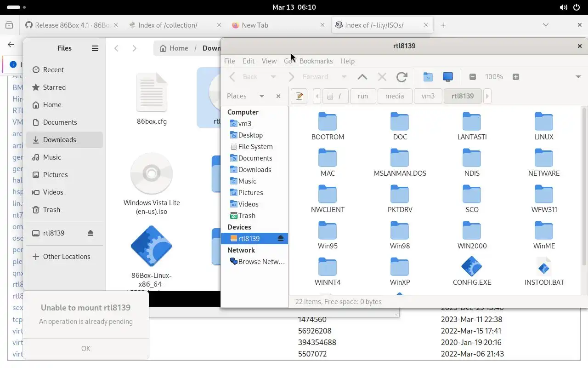Open the MSLANMAN.DOS folder
588x368 pixels.
400,163
